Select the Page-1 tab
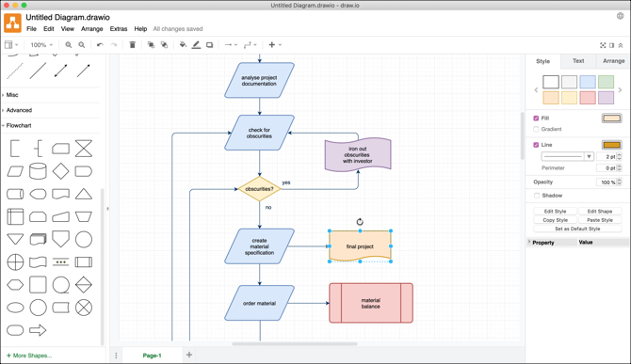Viewport: 631px width, 364px height. (x=152, y=356)
